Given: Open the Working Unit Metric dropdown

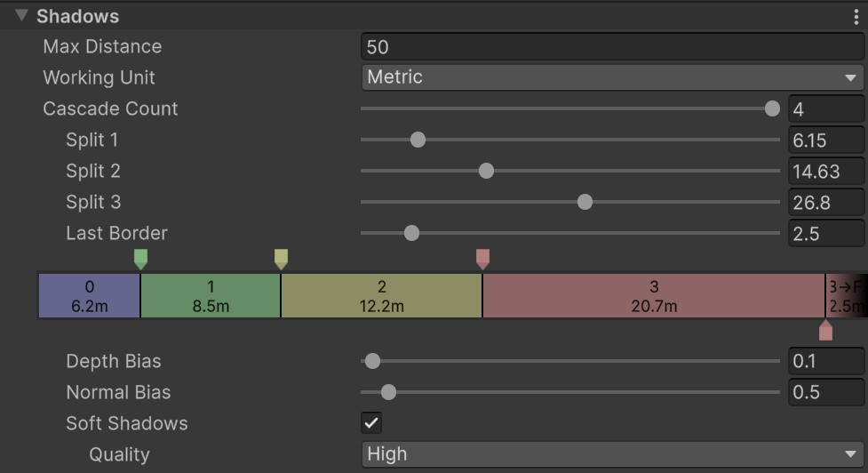Looking at the screenshot, I should pos(612,77).
